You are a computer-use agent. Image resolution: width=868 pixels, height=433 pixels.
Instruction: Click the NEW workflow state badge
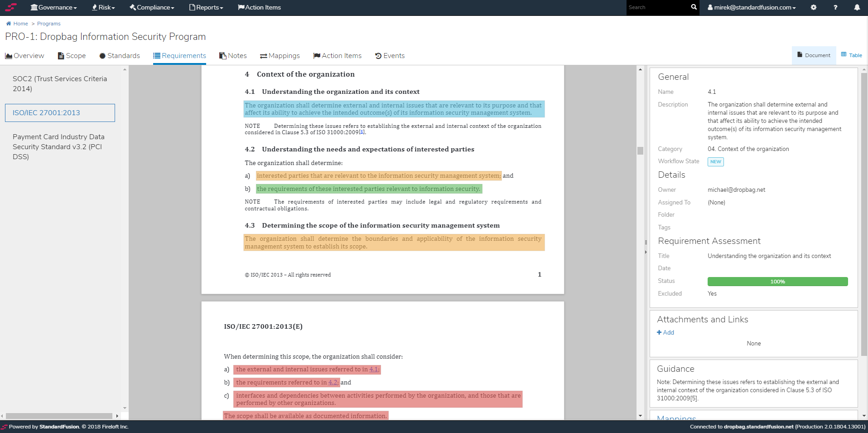point(716,162)
